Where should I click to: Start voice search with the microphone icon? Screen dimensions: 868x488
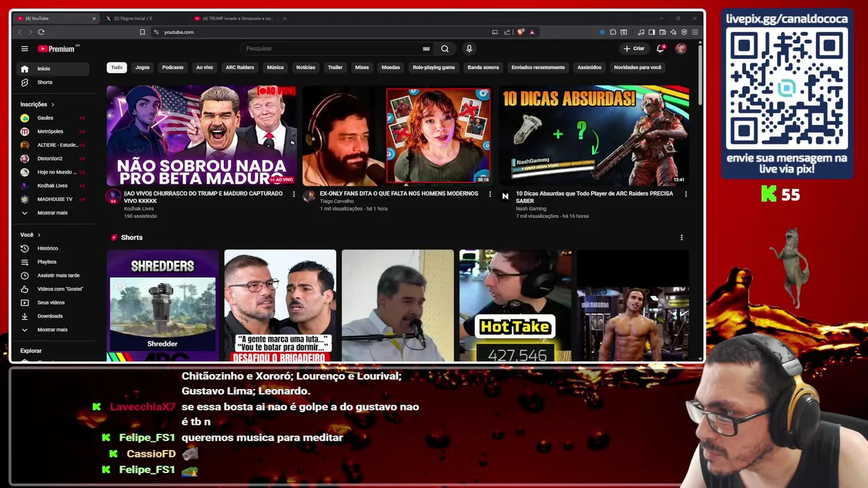(x=469, y=49)
